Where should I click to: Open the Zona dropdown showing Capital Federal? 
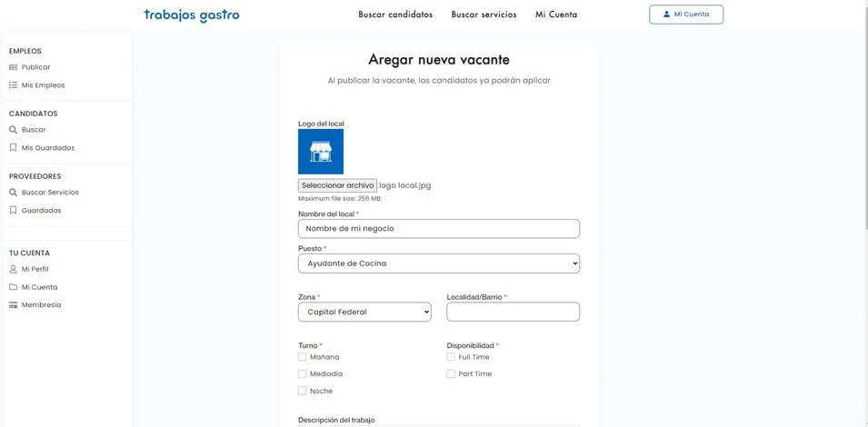(x=364, y=312)
